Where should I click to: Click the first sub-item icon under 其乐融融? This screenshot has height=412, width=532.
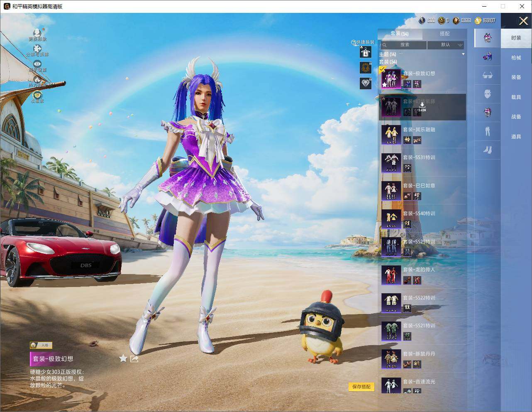pos(408,140)
